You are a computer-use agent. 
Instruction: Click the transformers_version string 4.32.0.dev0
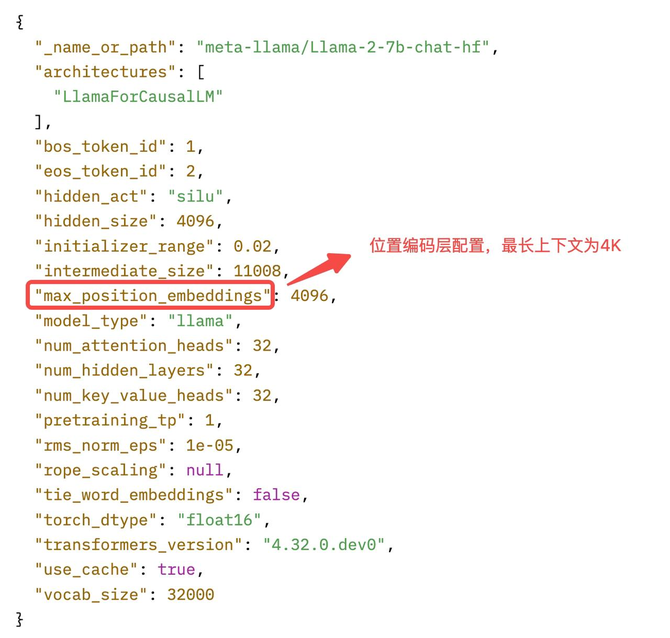point(323,545)
